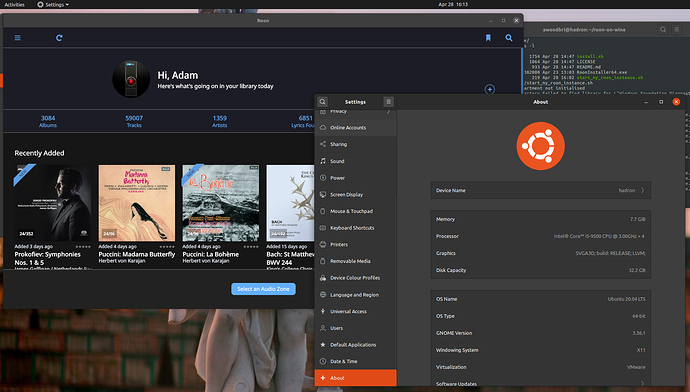The height and width of the screenshot is (392, 690).
Task: Open Bach St Matthew Passion album cover
Action: pos(290,202)
